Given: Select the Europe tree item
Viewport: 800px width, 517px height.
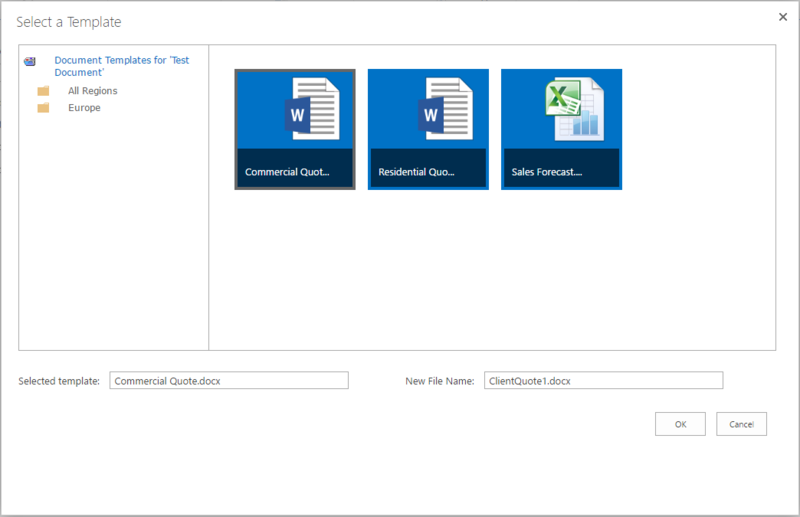Looking at the screenshot, I should click(x=84, y=108).
